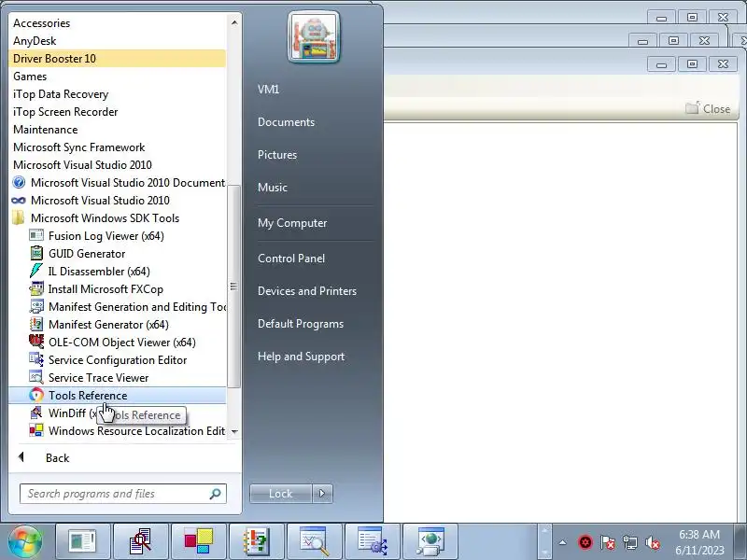The height and width of the screenshot is (560, 747).
Task: Open shutdown options arrow beside Lock
Action: click(322, 494)
